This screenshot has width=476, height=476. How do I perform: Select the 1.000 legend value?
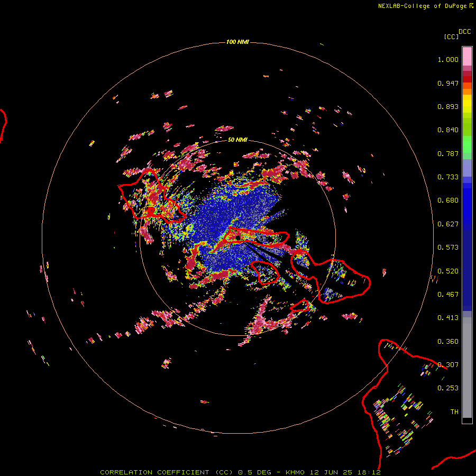(448, 59)
